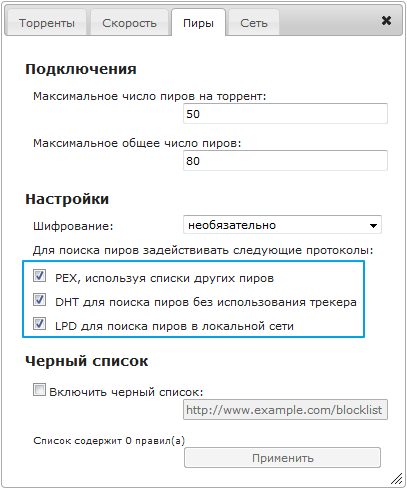Click the Применить button
407x489 pixels.
click(282, 458)
